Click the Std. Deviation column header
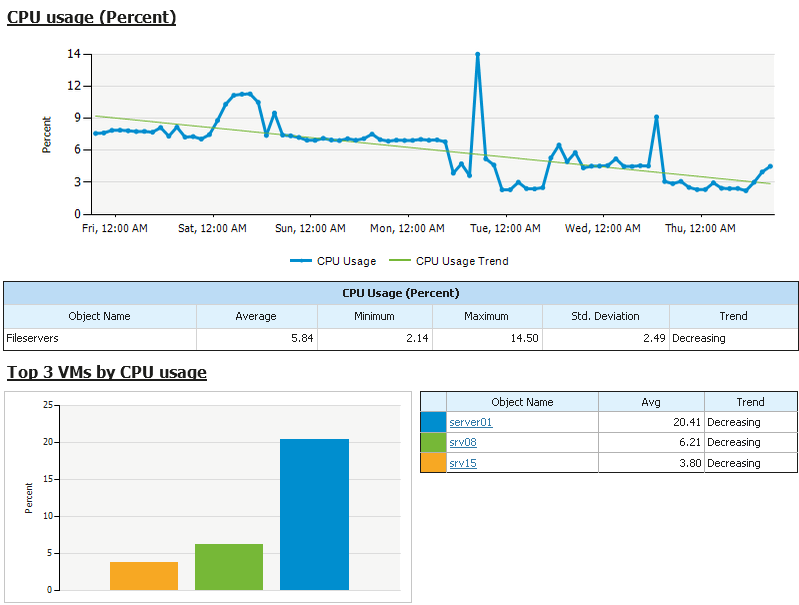 605,316
